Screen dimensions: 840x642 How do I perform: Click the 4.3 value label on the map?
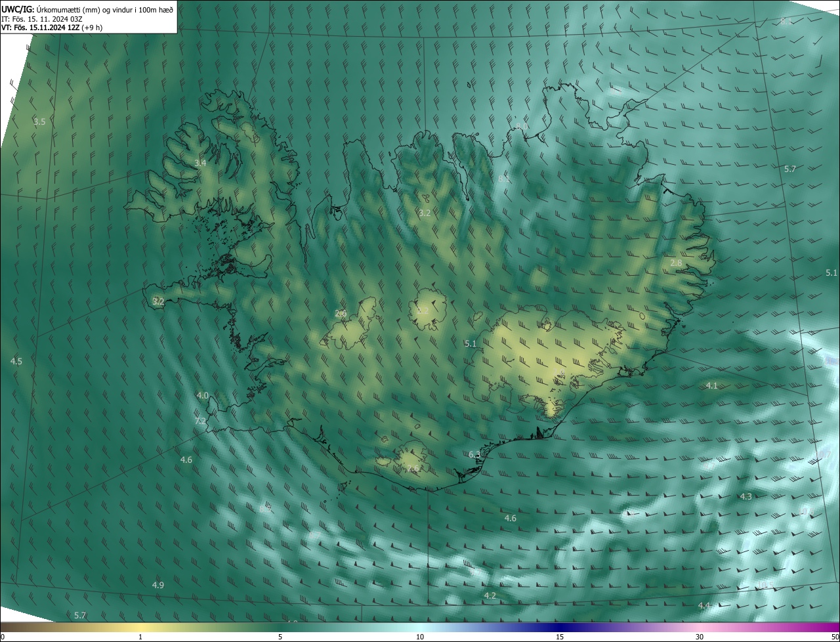click(x=745, y=496)
